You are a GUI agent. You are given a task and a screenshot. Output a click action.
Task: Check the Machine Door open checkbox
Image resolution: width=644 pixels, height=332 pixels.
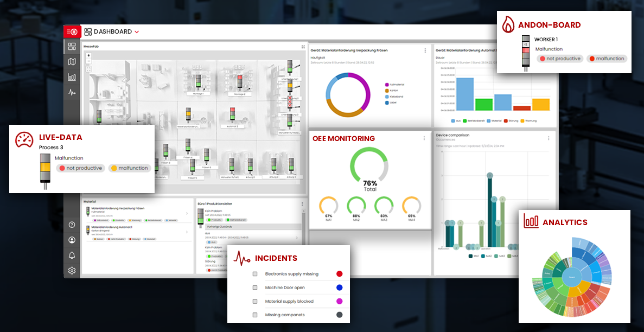(255, 288)
